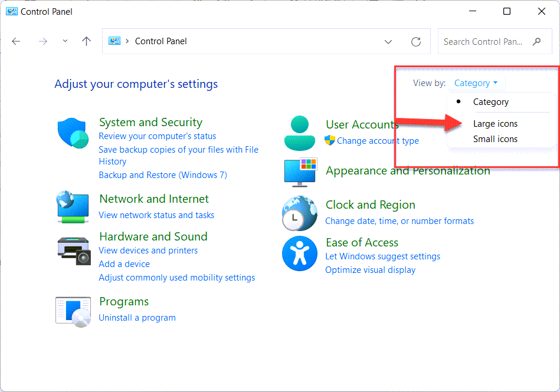The height and width of the screenshot is (392, 560).
Task: Open View devices and printers link
Action: pyautogui.click(x=148, y=251)
